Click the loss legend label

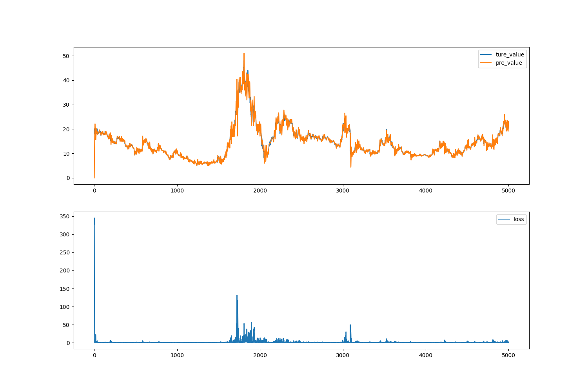pos(519,220)
